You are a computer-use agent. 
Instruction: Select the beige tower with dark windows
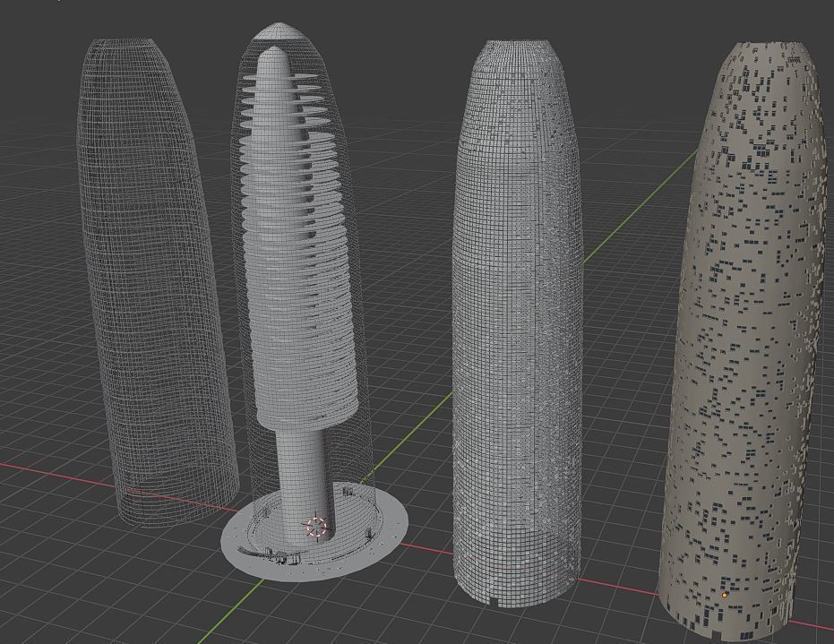click(744, 340)
